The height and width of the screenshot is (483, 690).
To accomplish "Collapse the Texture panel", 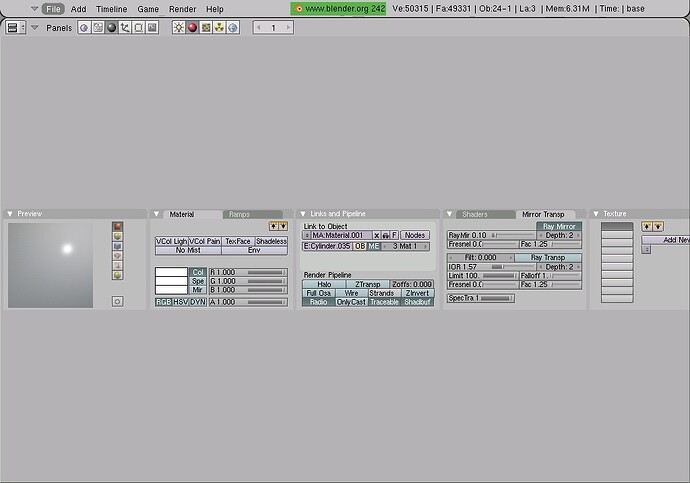I will pos(596,214).
